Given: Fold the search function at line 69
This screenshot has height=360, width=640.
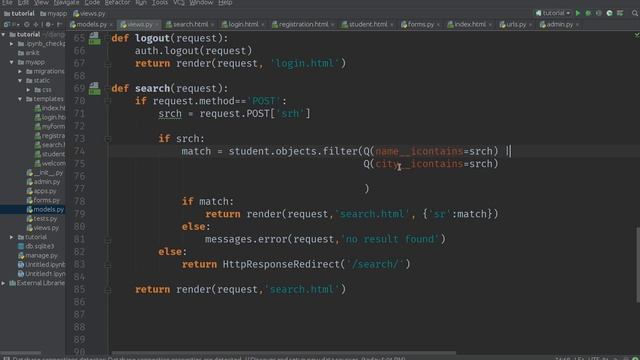Looking at the screenshot, I should (108, 89).
